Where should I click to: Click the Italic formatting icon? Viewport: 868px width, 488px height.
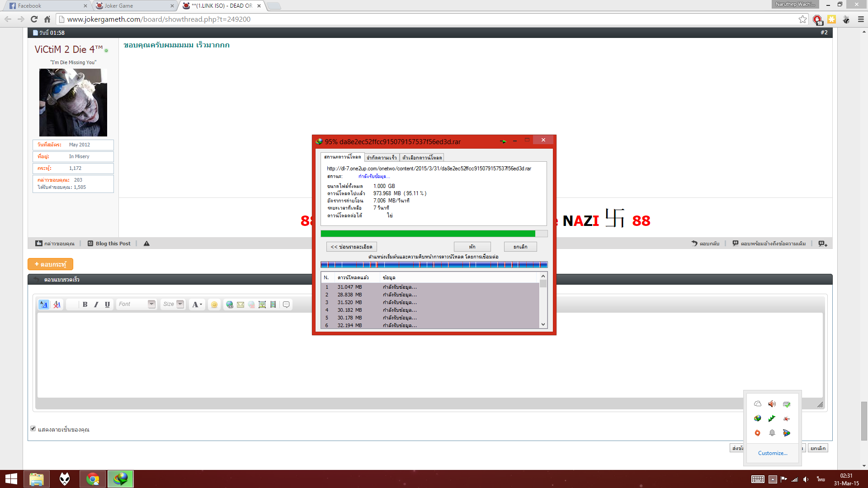(96, 305)
